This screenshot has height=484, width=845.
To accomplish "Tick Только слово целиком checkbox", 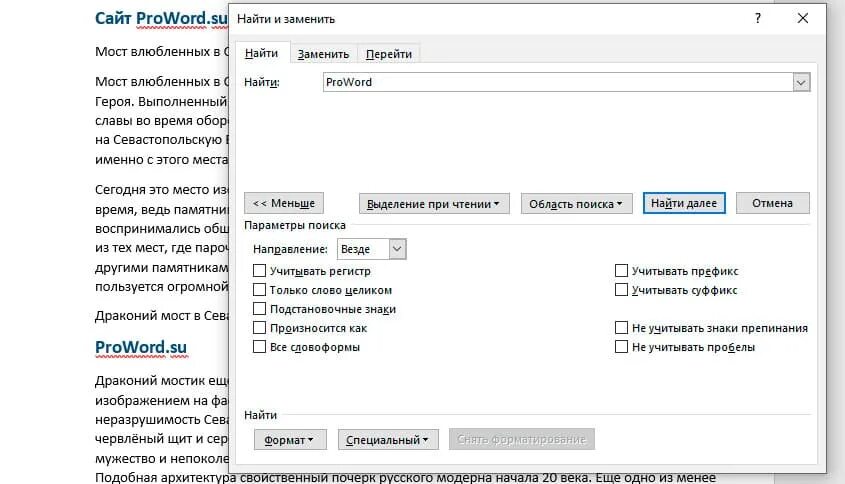I will click(259, 290).
